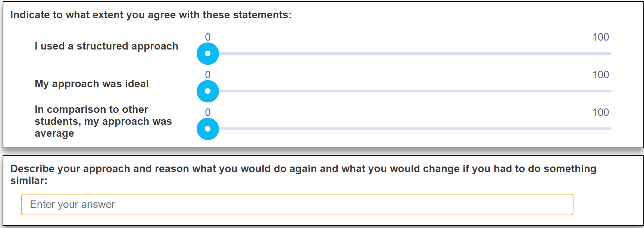Click the 'Indicate to what extent you agree' heading

point(151,15)
